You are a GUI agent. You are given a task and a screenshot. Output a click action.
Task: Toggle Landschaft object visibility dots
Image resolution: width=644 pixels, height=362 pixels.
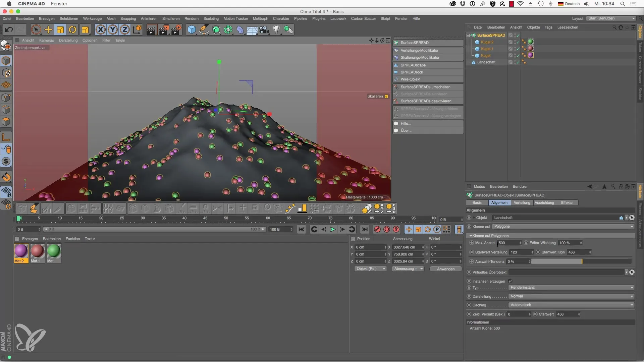[515, 62]
